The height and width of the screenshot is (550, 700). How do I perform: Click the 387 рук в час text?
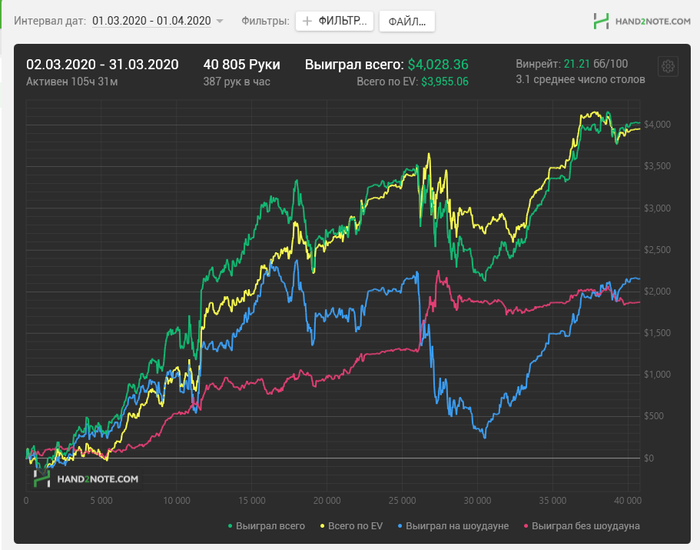pos(237,82)
